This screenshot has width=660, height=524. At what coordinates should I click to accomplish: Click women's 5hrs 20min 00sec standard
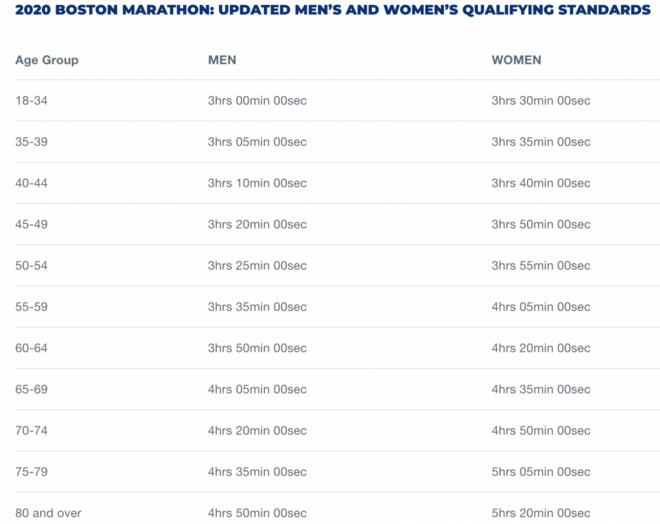(x=541, y=513)
